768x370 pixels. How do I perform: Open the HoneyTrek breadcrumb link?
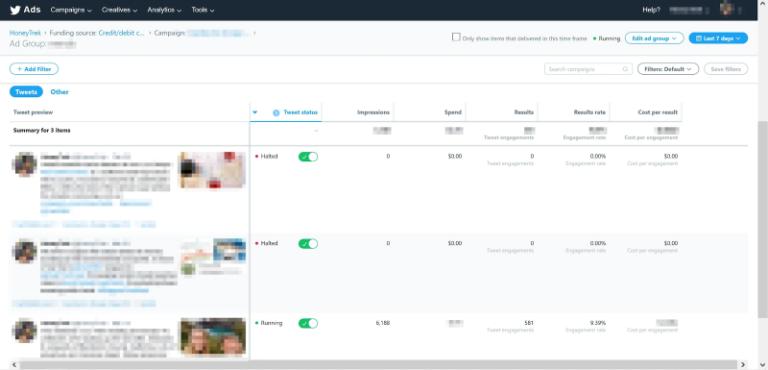pyautogui.click(x=25, y=33)
